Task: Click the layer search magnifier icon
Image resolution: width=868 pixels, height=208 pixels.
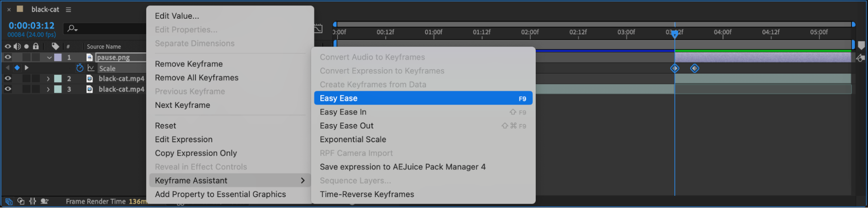Action: 72,29
